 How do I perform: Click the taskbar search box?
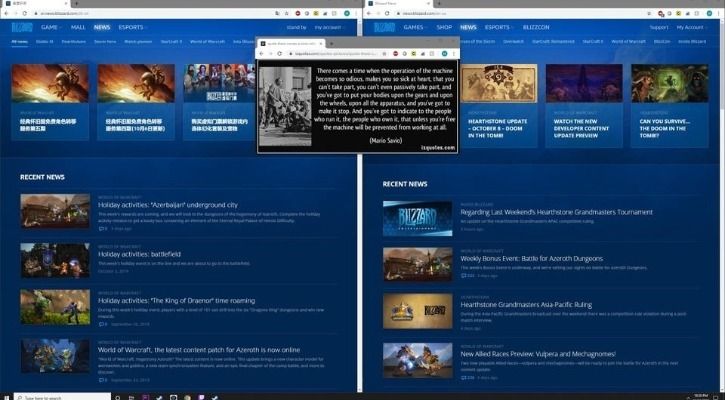(62, 397)
